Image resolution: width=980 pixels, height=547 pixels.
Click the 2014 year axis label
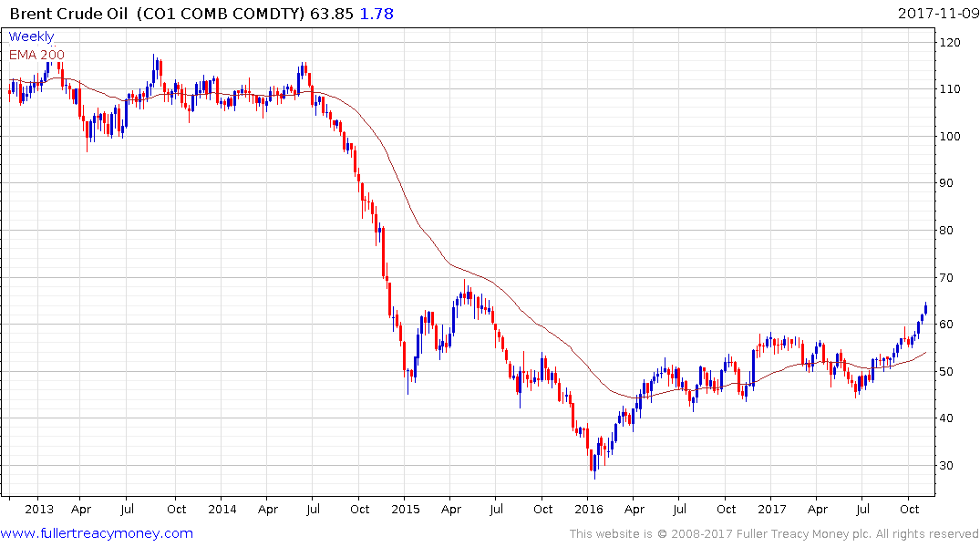pyautogui.click(x=222, y=510)
